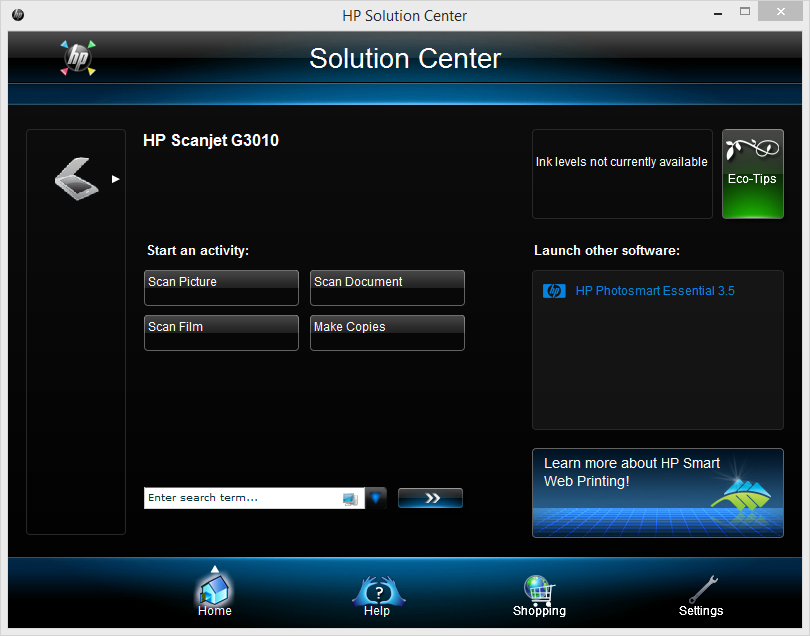Click the HP Photosmart Essential icon
Viewport: 810px width, 636px height.
(x=554, y=291)
